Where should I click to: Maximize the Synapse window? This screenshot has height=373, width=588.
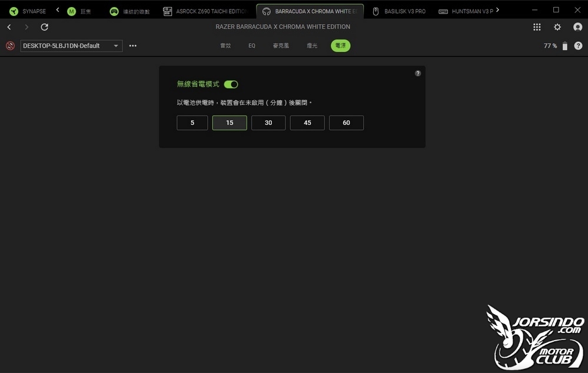pos(556,10)
